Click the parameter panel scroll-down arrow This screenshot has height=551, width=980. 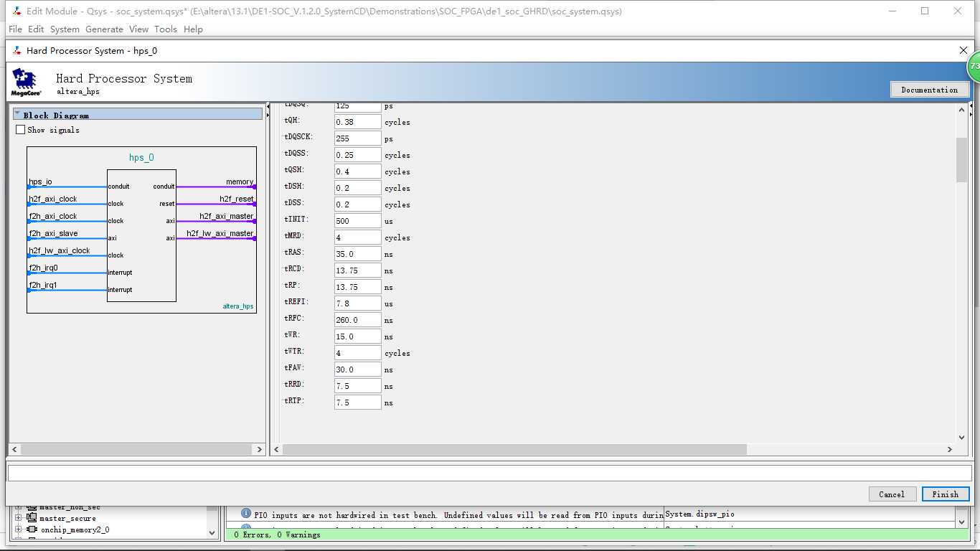tap(961, 438)
